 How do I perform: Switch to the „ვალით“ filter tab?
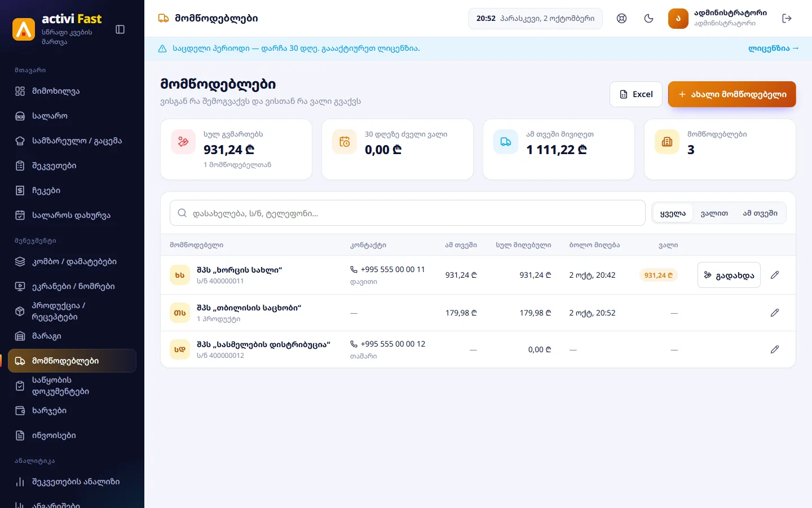(714, 213)
